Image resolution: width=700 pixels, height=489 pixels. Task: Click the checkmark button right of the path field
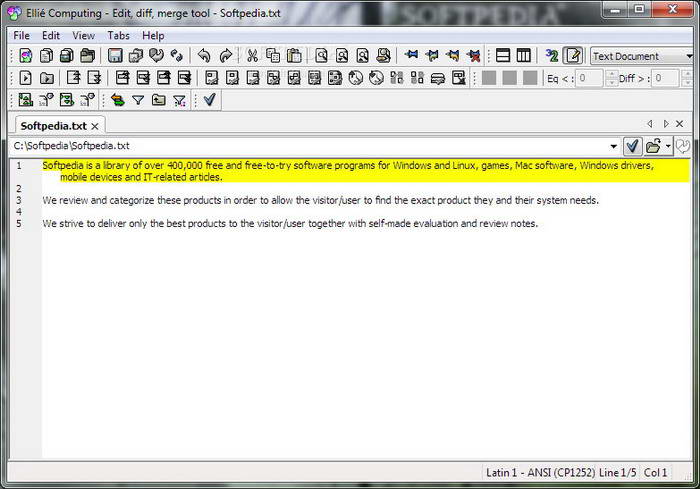(632, 146)
